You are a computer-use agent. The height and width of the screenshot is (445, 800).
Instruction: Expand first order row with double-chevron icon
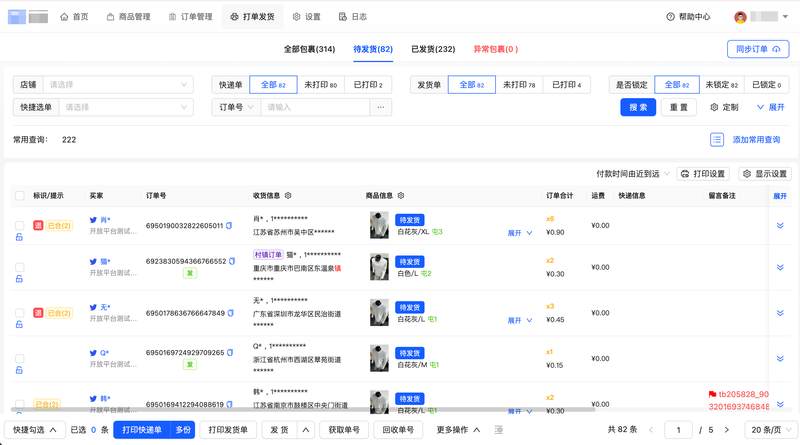[x=780, y=226]
